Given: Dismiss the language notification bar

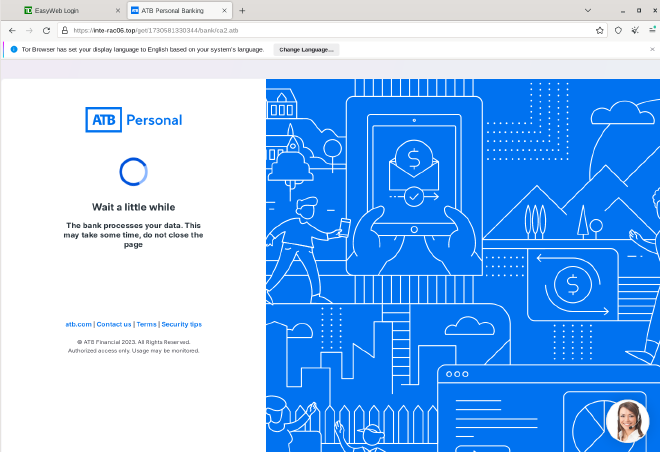Looking at the screenshot, I should 652,49.
